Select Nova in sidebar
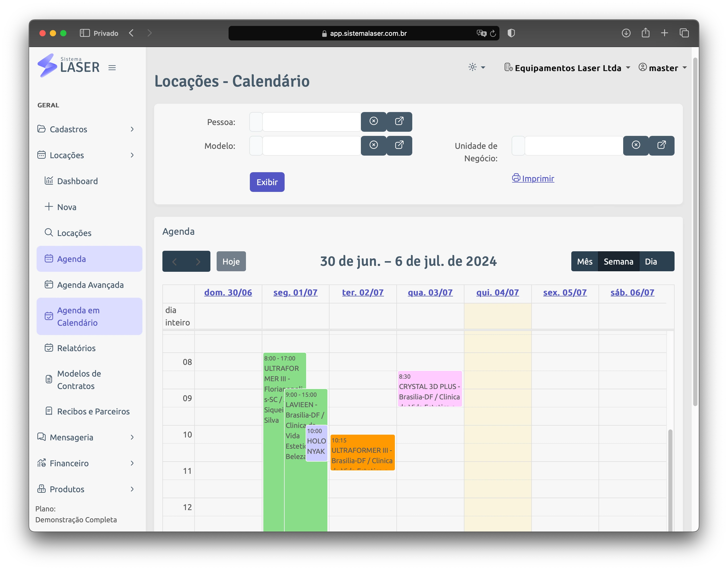Viewport: 728px width, 570px height. click(x=90, y=207)
